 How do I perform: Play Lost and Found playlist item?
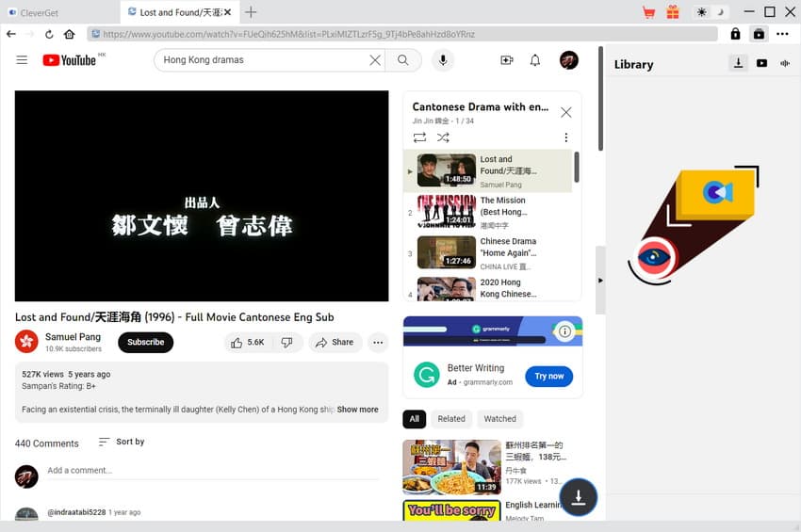click(487, 171)
